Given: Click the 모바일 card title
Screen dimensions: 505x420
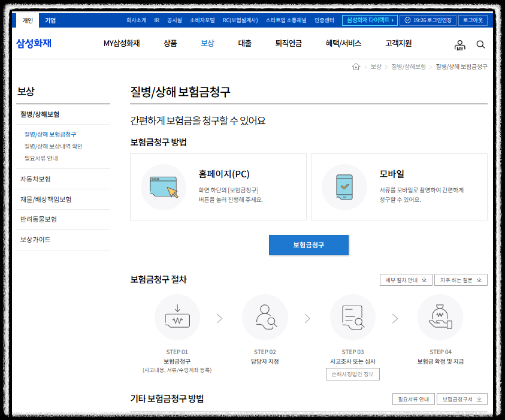Looking at the screenshot, I should (392, 174).
